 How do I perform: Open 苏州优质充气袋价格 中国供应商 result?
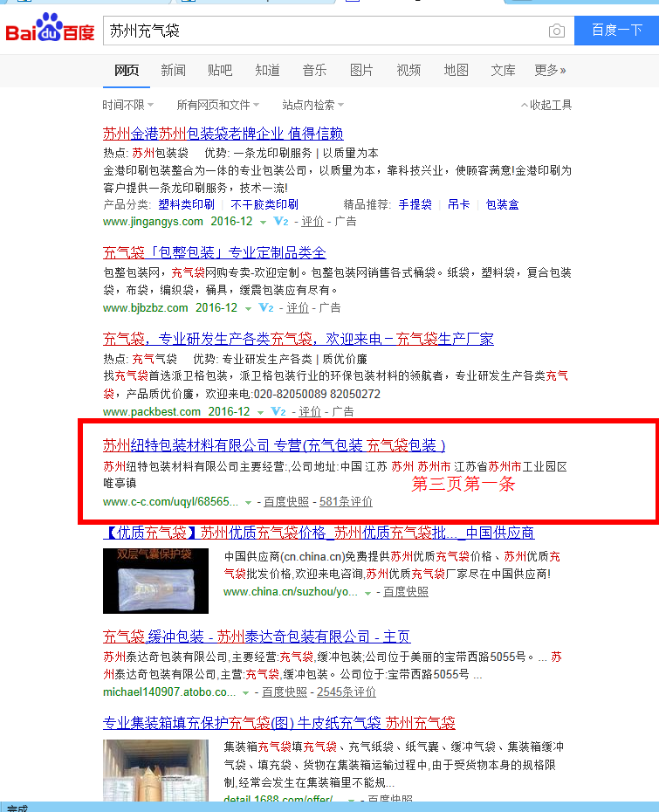319,533
